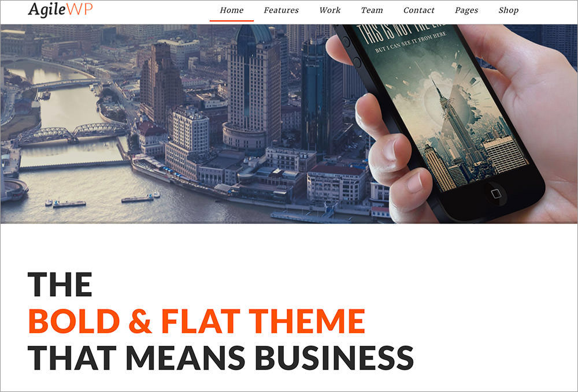Viewport: 578px width, 392px height.
Task: Visit the Shop link
Action: click(508, 10)
